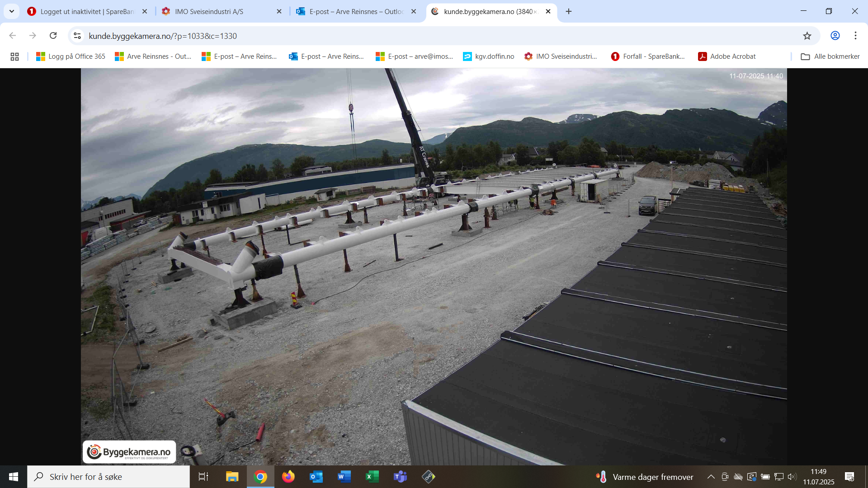The width and height of the screenshot is (868, 488).
Task: Close the Logget ut inaktivitet tab
Action: point(145,11)
